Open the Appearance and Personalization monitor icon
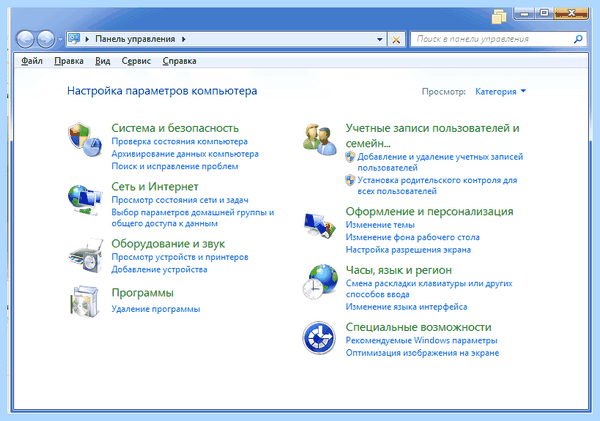This screenshot has width=600, height=421. click(320, 226)
